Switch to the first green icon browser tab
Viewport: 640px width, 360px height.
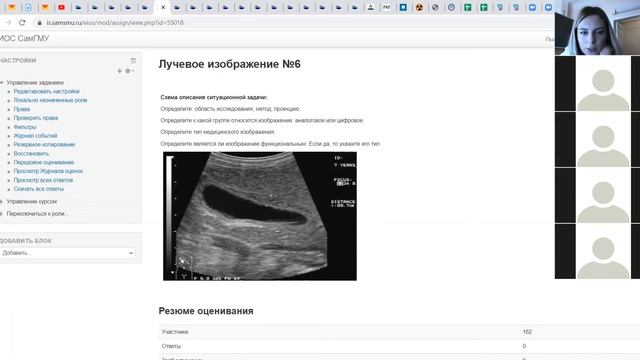pos(467,7)
